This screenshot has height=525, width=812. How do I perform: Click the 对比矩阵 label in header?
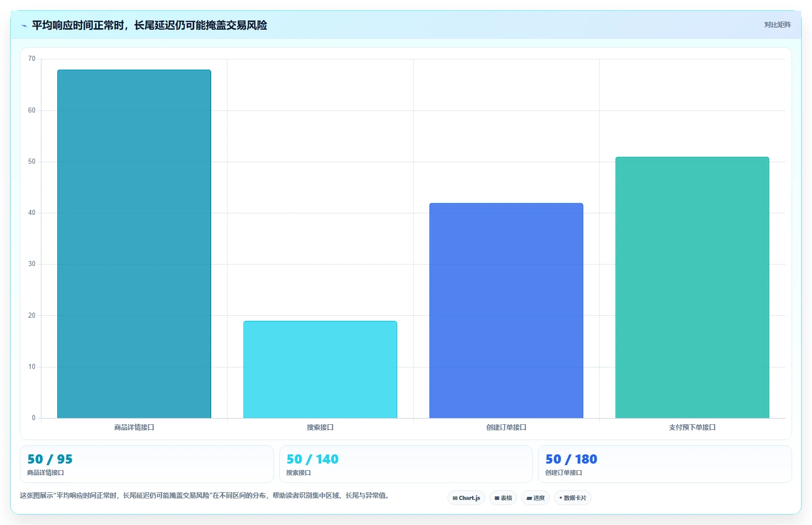[x=777, y=25]
